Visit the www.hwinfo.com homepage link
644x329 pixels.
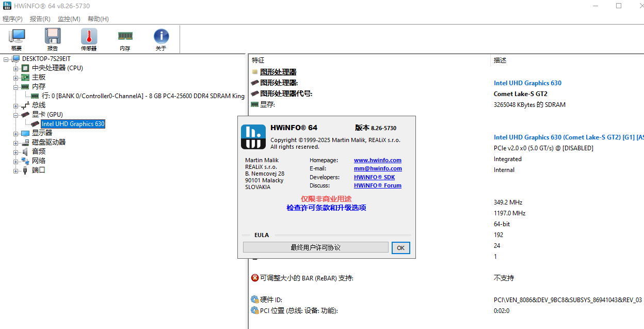tap(378, 160)
